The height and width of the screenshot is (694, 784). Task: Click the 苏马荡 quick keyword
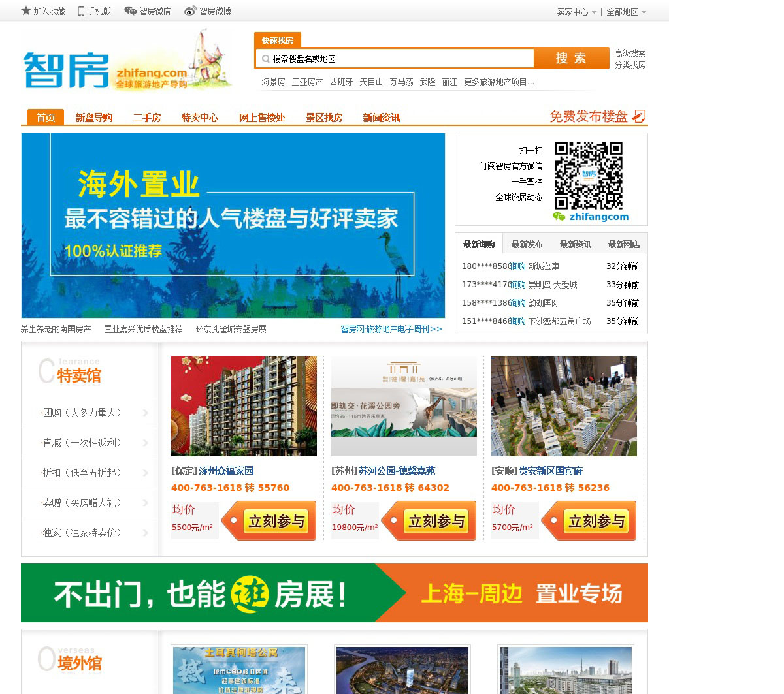coord(401,82)
